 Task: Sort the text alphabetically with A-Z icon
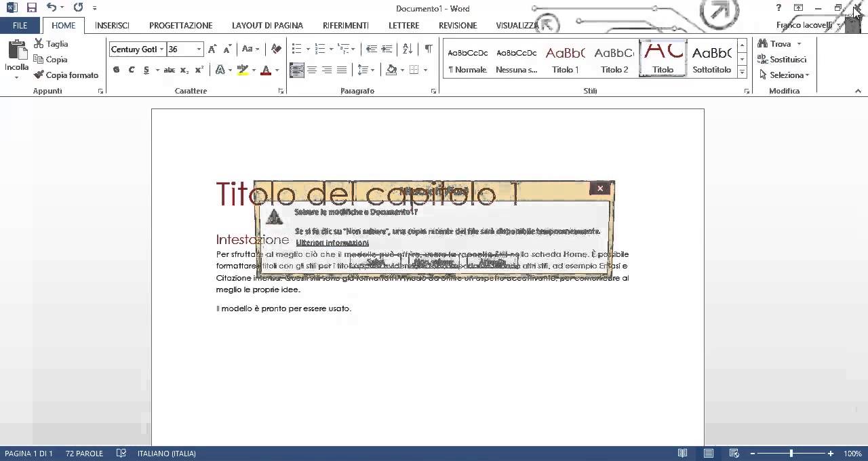click(x=407, y=49)
